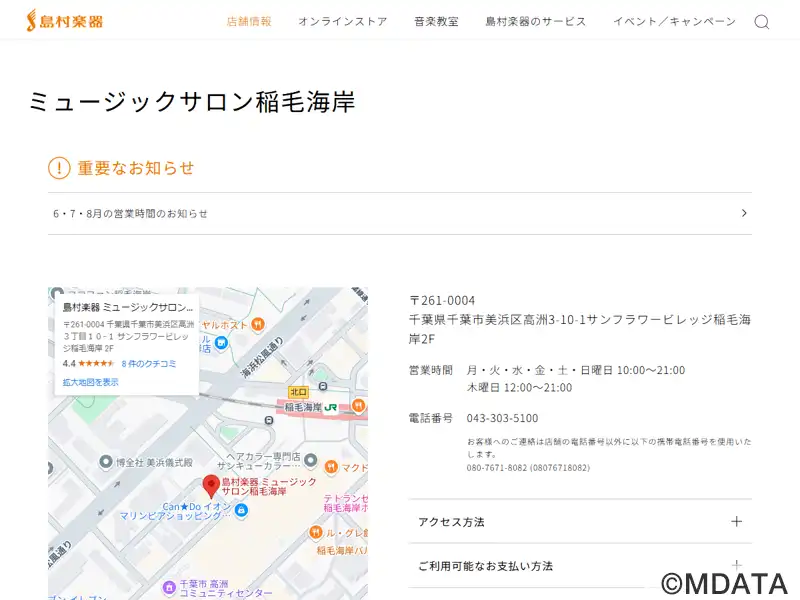Click 拡大地図を表示 link on map
800x600 pixels.
(x=91, y=382)
